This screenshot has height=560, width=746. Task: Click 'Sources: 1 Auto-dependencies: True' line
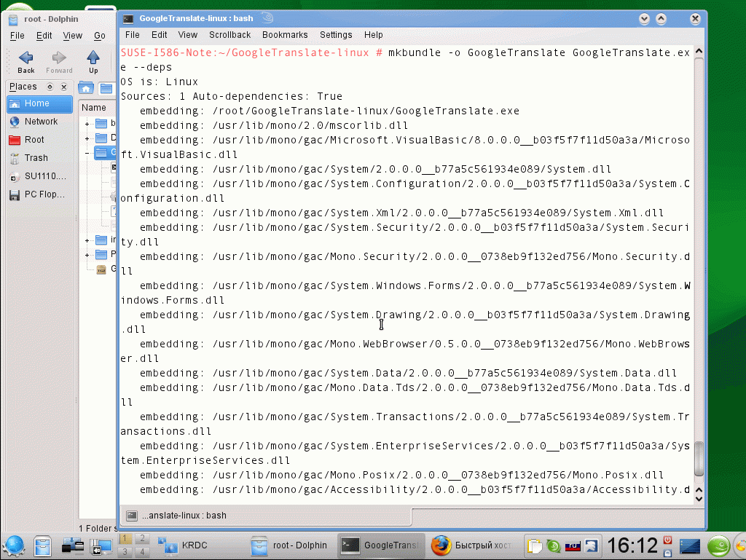231,97
